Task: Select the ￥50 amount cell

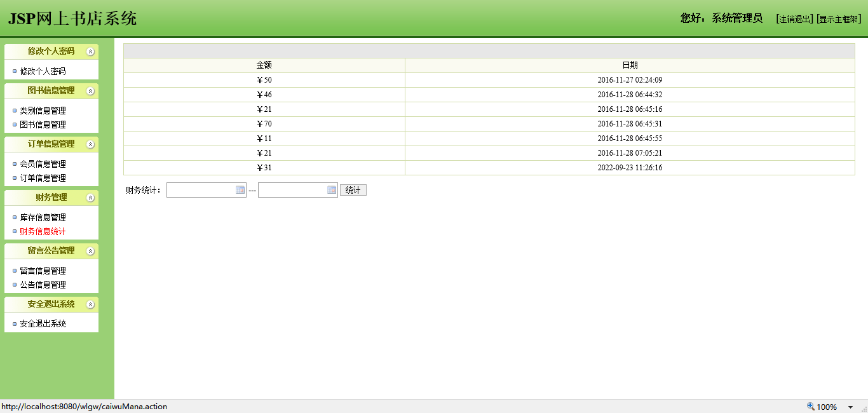Action: 264,80
